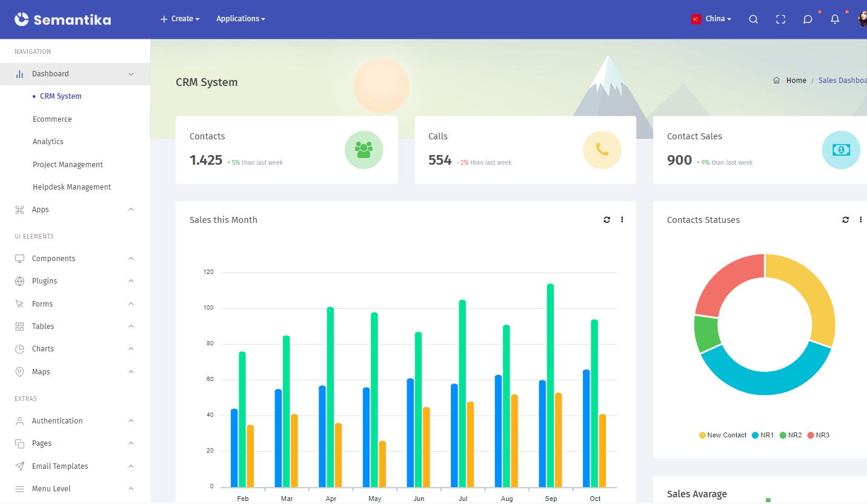Viewport: 867px width, 504px height.
Task: Click the Tables grid sidebar icon
Action: (x=19, y=327)
